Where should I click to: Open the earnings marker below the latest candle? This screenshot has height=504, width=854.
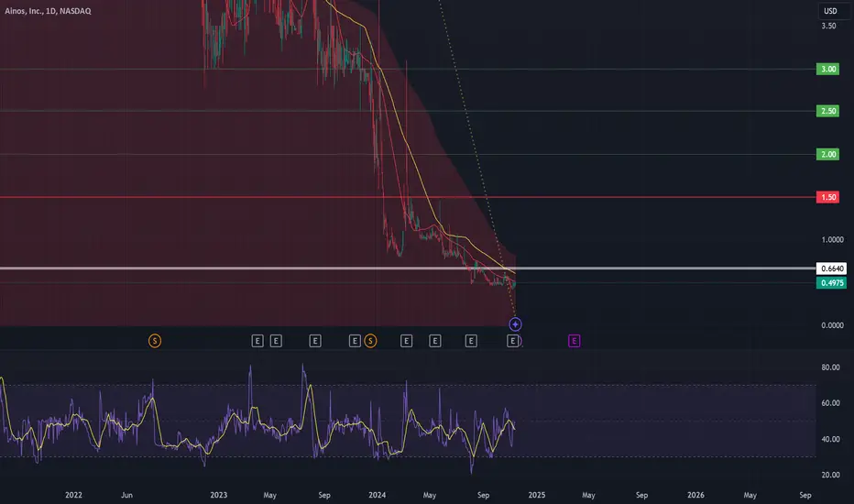(x=512, y=341)
